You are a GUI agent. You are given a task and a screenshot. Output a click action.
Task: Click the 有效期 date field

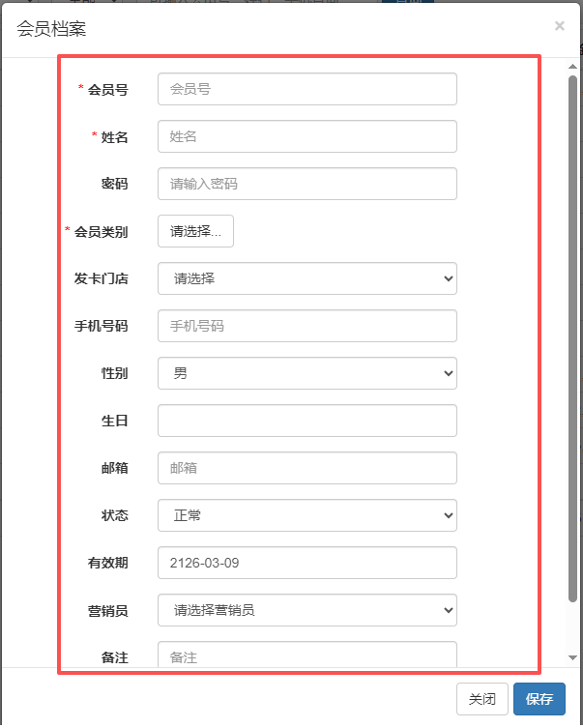tap(307, 563)
